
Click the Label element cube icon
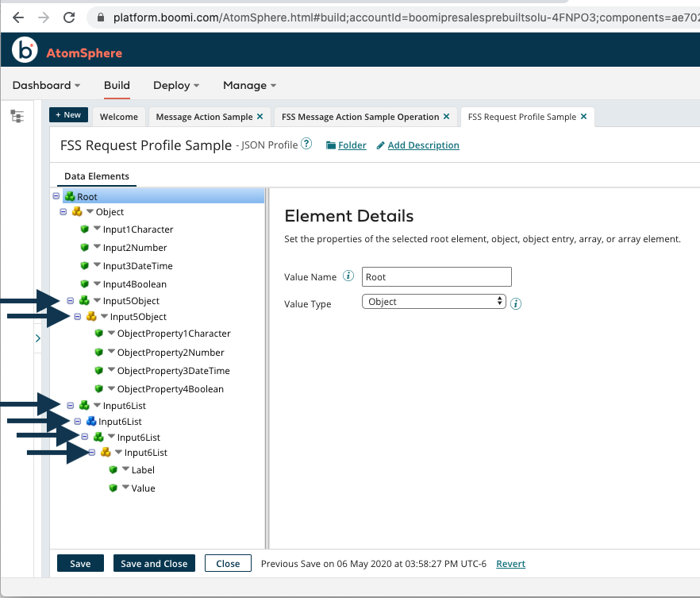pyautogui.click(x=113, y=469)
